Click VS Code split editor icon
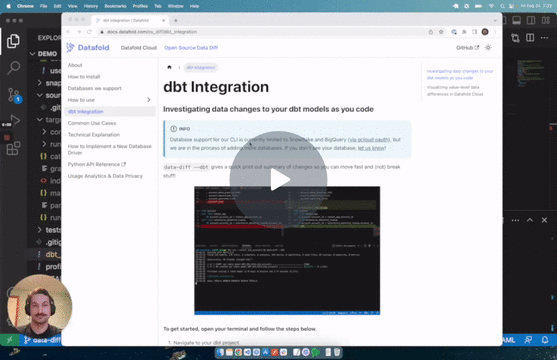 coord(530,38)
